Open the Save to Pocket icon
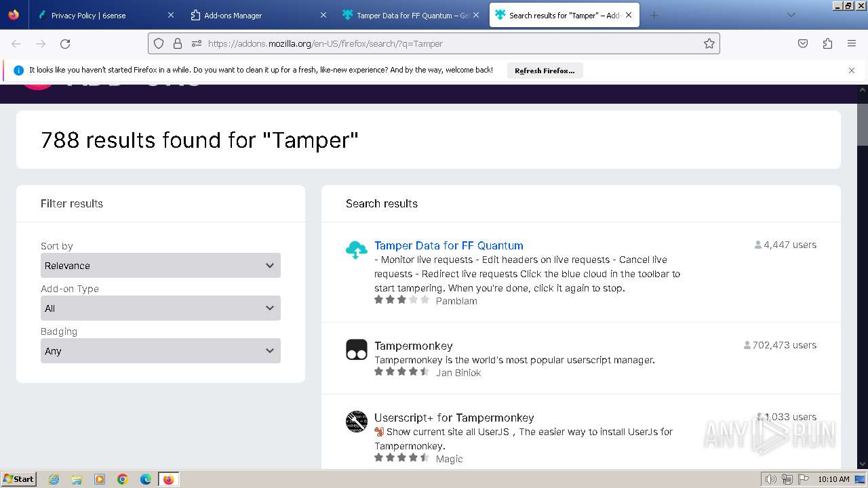 pos(803,43)
